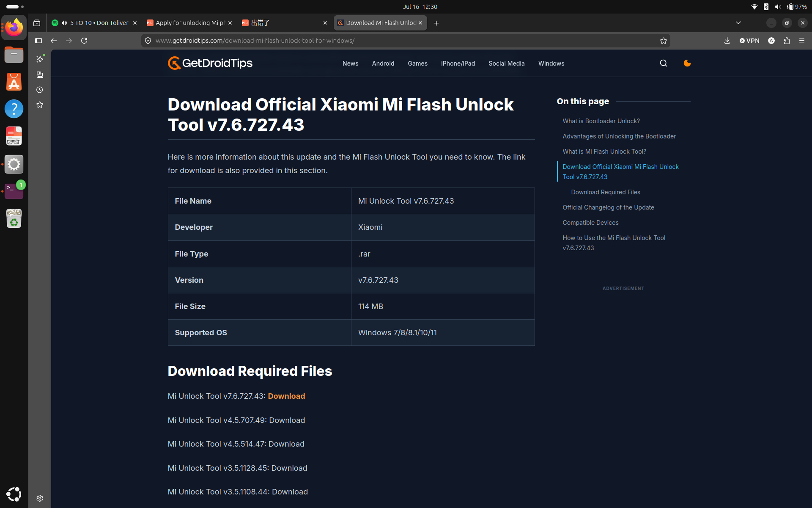Mute the Don Toliver tab audio
This screenshot has width=812, height=508.
click(x=64, y=23)
